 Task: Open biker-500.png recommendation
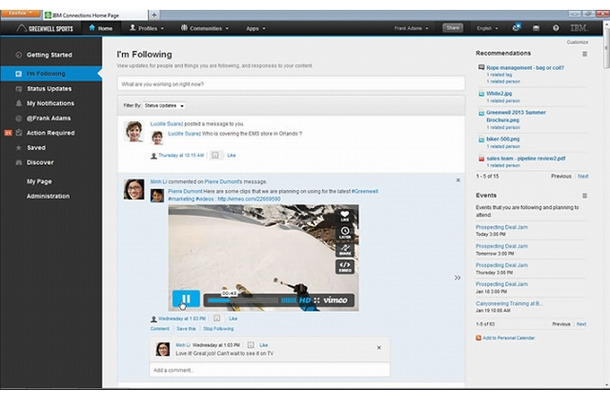point(503,139)
